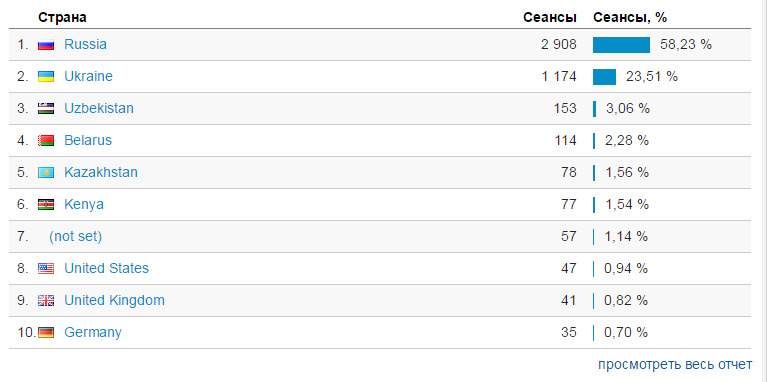
Task: Click the Ukraine sessions percentage bar
Action: 604,77
